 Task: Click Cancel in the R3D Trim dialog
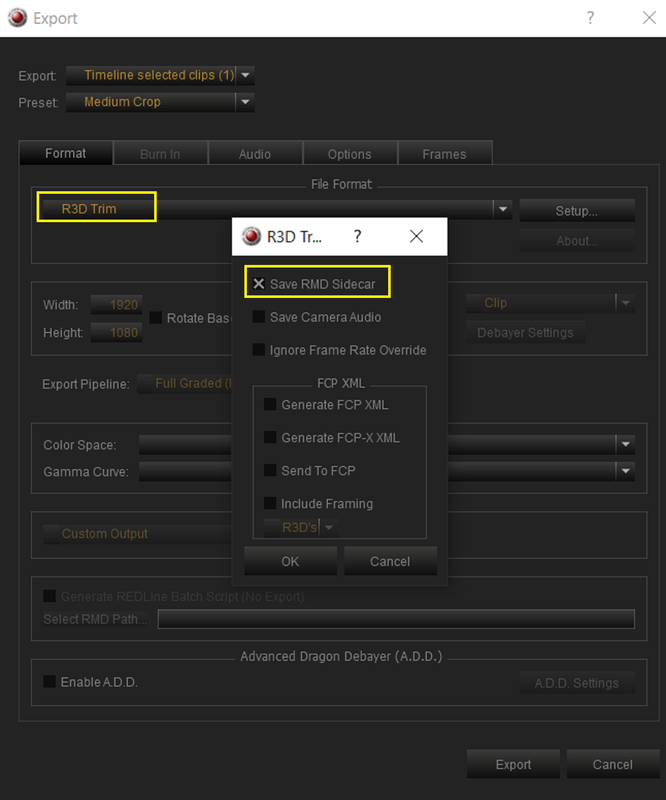[390, 561]
